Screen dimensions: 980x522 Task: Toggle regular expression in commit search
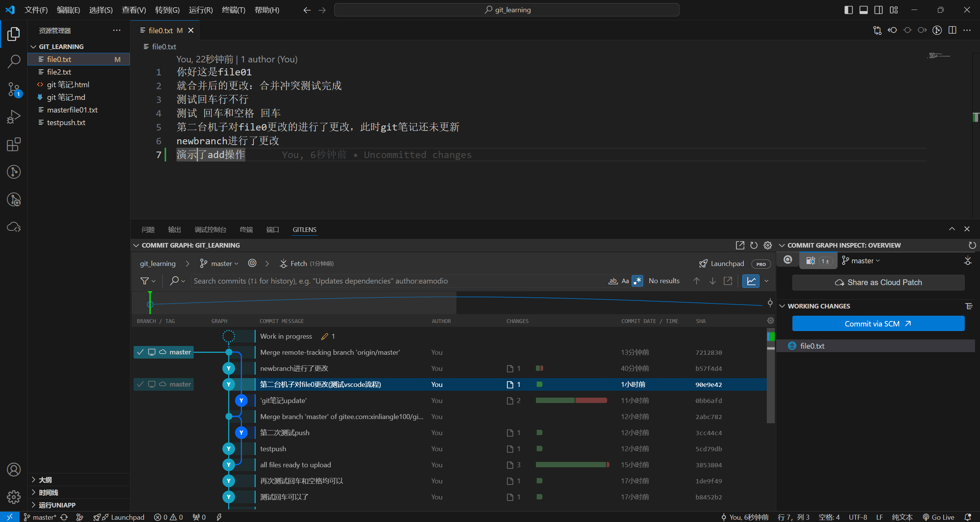pyautogui.click(x=637, y=281)
